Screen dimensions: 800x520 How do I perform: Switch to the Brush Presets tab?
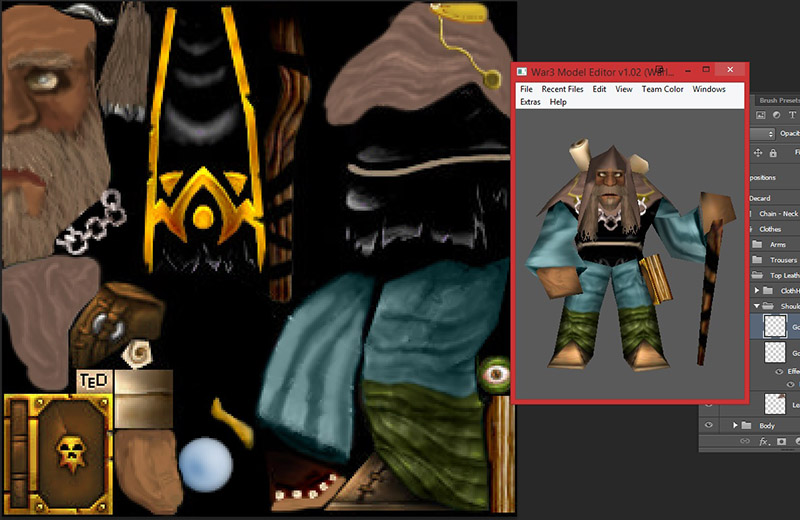779,100
